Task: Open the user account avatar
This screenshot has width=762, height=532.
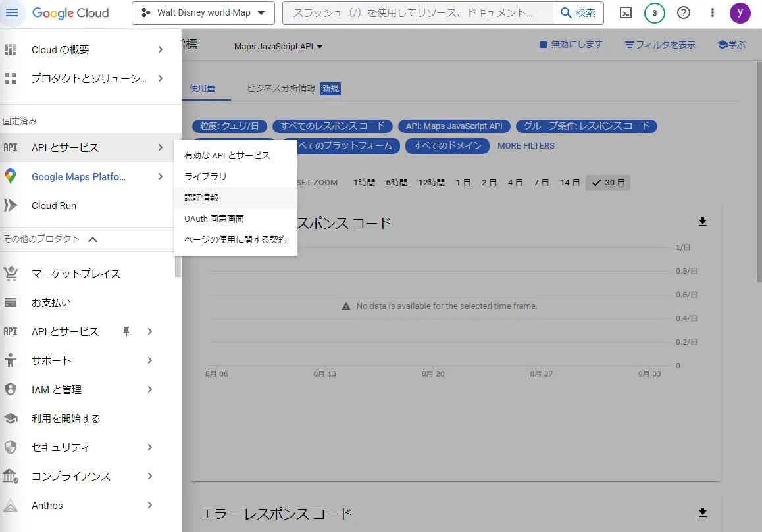Action: tap(740, 13)
